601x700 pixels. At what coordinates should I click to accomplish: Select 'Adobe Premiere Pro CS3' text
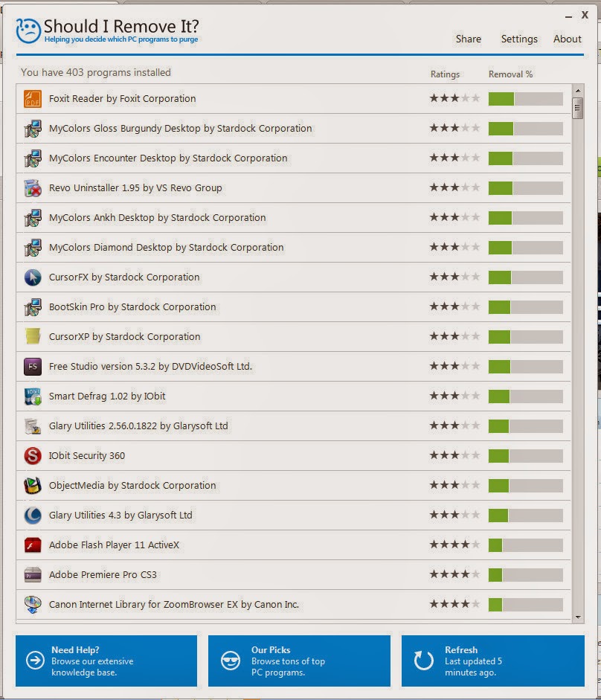click(103, 574)
